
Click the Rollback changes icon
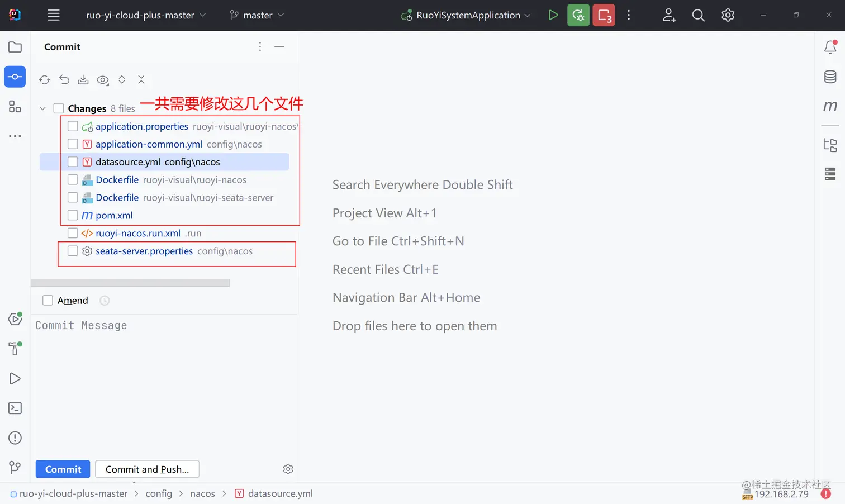[x=64, y=80]
